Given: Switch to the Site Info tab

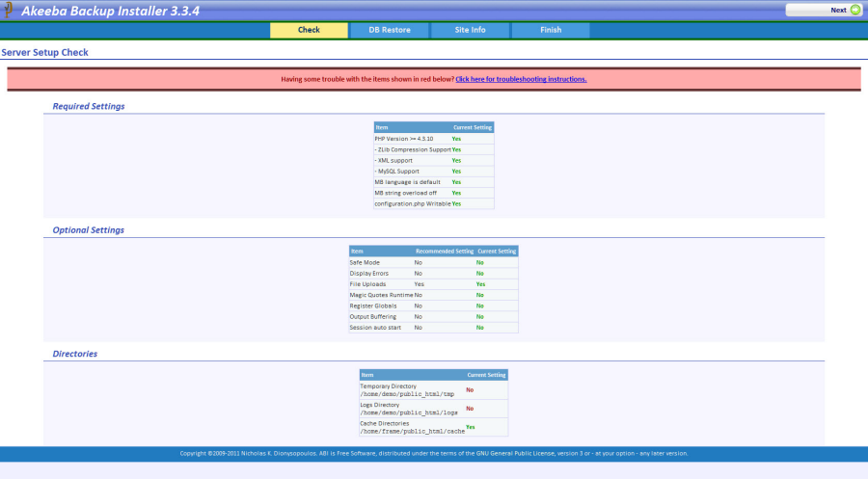Looking at the screenshot, I should tap(470, 30).
